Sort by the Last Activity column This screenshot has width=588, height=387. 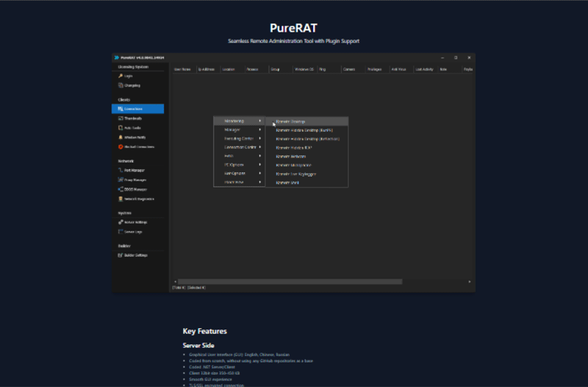coord(426,69)
